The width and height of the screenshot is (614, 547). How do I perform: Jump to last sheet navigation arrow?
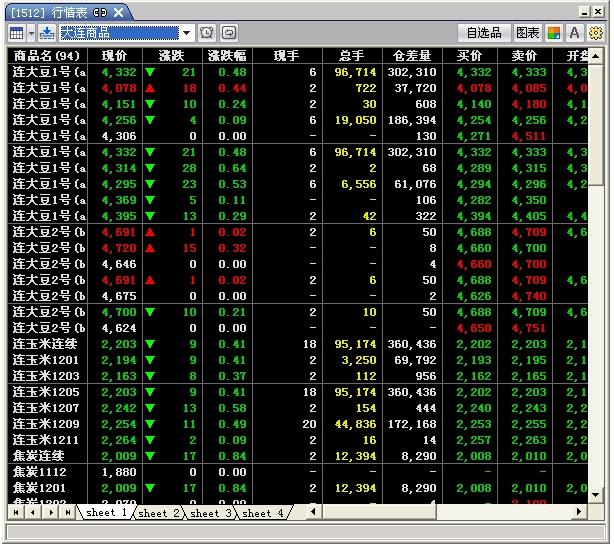click(x=68, y=513)
